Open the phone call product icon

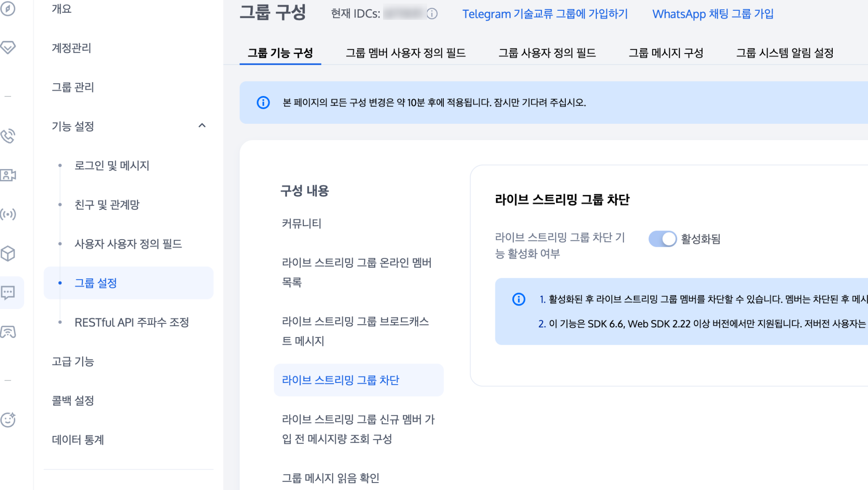click(x=8, y=136)
